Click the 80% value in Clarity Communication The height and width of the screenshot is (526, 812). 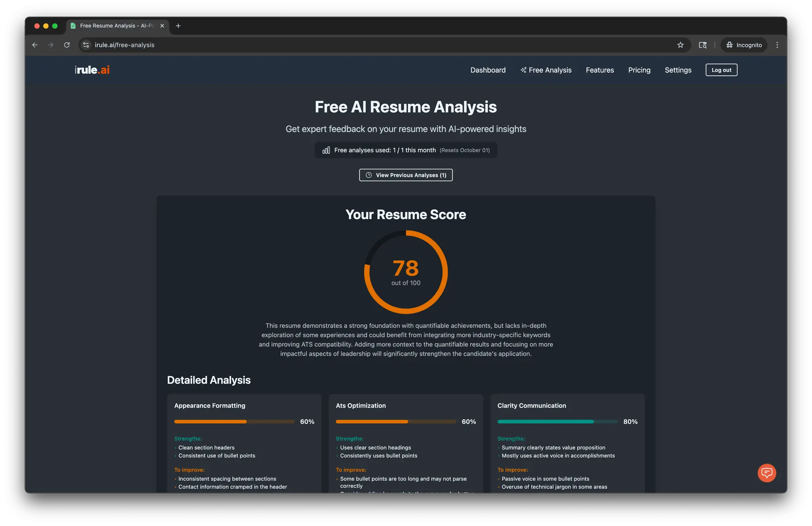[x=630, y=422]
